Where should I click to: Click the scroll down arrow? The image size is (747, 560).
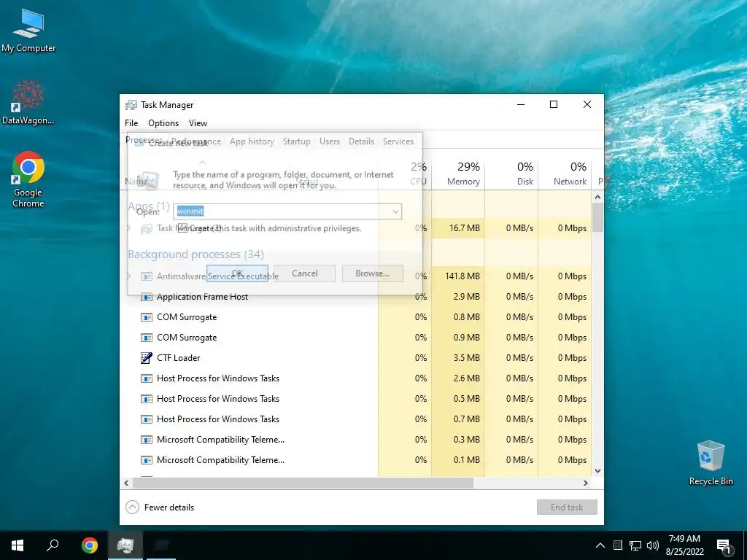(598, 471)
